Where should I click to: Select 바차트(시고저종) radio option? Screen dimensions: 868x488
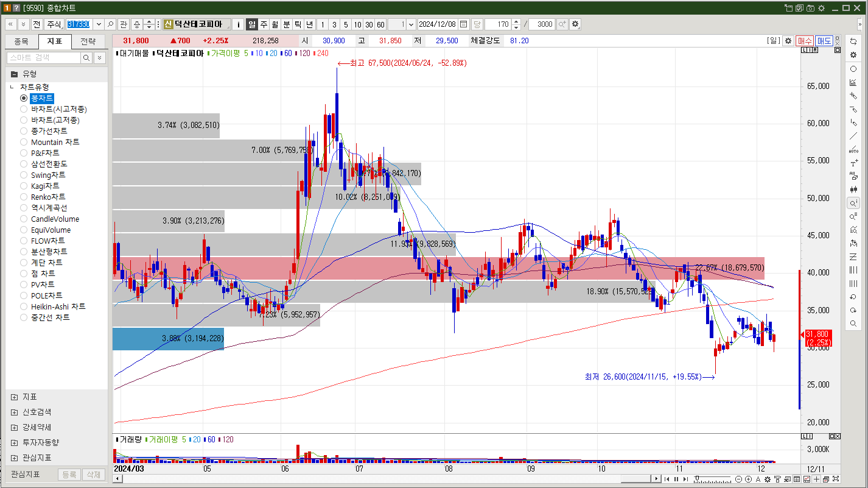[24, 109]
